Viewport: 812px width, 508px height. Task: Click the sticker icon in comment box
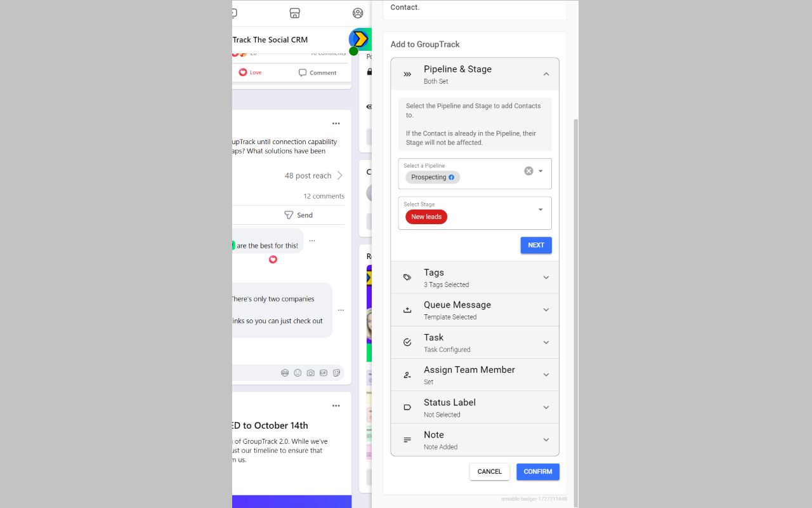pyautogui.click(x=337, y=373)
